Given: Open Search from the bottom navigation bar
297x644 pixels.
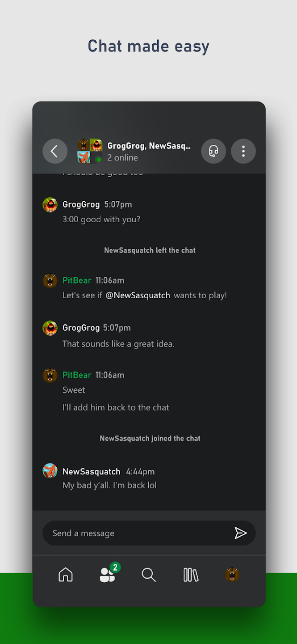Looking at the screenshot, I should (149, 575).
